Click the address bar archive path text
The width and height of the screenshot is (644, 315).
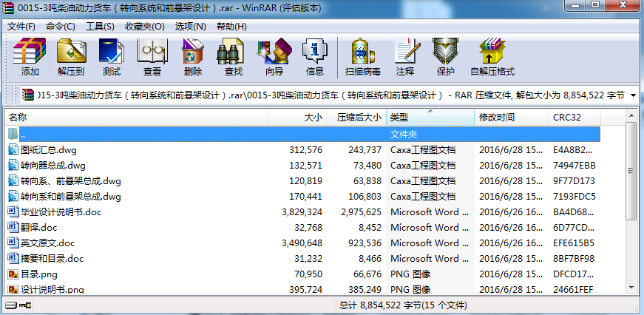pyautogui.click(x=330, y=95)
